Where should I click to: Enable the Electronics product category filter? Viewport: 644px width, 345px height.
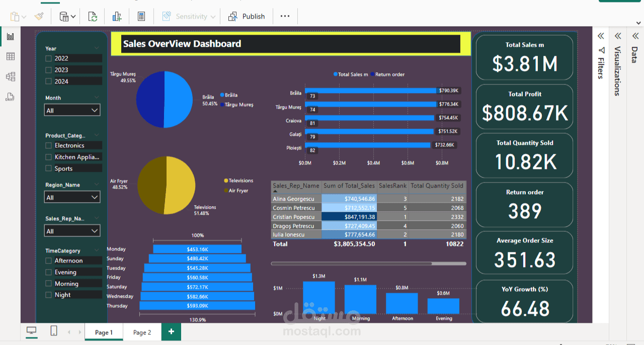click(48, 145)
